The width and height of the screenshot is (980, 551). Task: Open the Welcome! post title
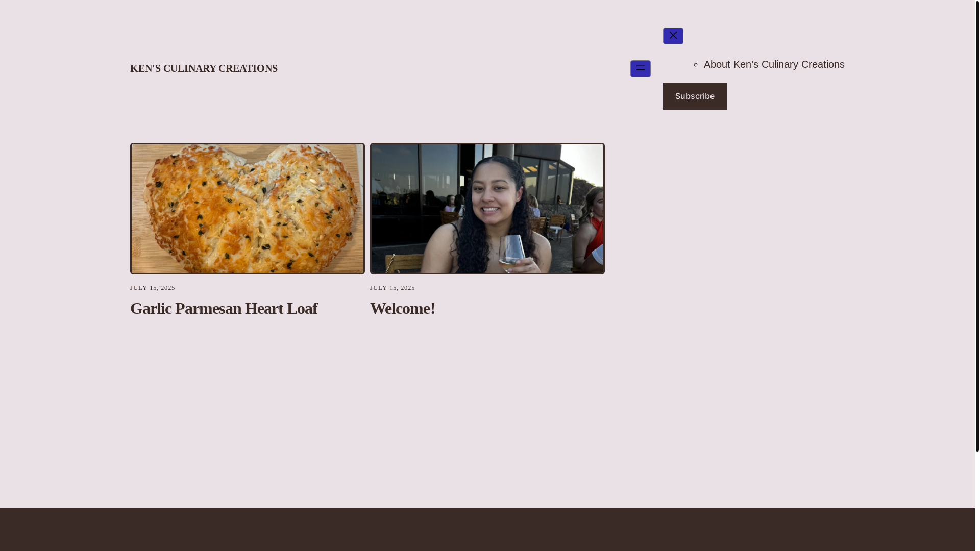coord(403,309)
